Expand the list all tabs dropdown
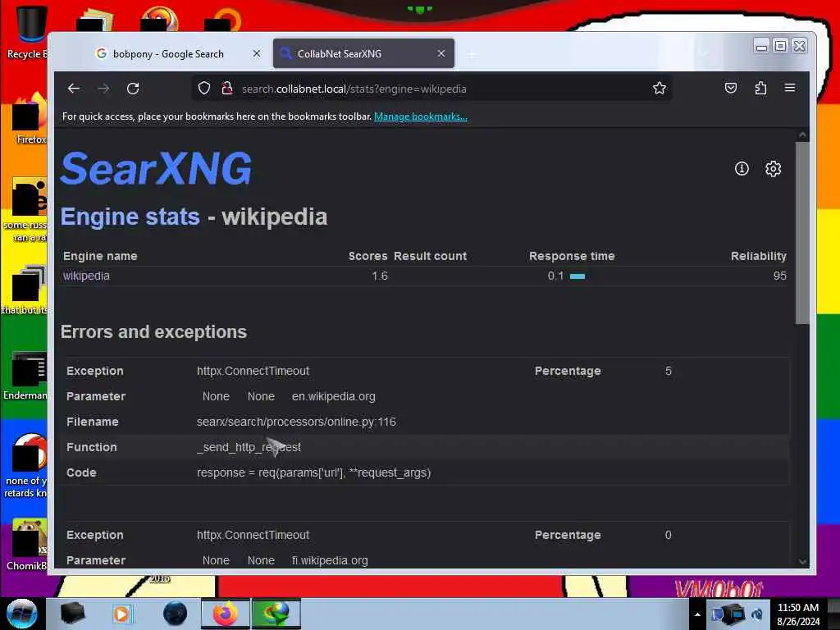Image resolution: width=840 pixels, height=630 pixels. (x=703, y=53)
